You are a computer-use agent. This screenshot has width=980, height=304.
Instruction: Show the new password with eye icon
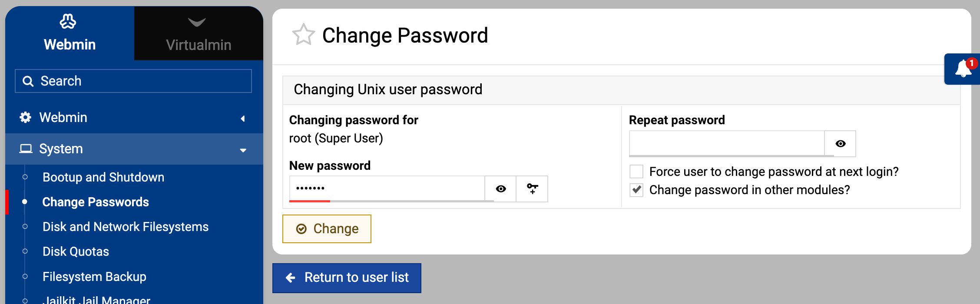click(x=501, y=188)
